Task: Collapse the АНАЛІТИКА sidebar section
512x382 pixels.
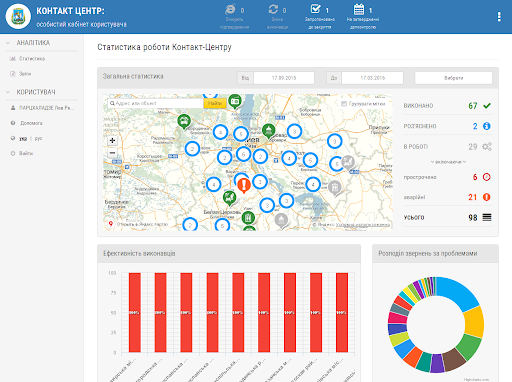Action: (x=8, y=43)
